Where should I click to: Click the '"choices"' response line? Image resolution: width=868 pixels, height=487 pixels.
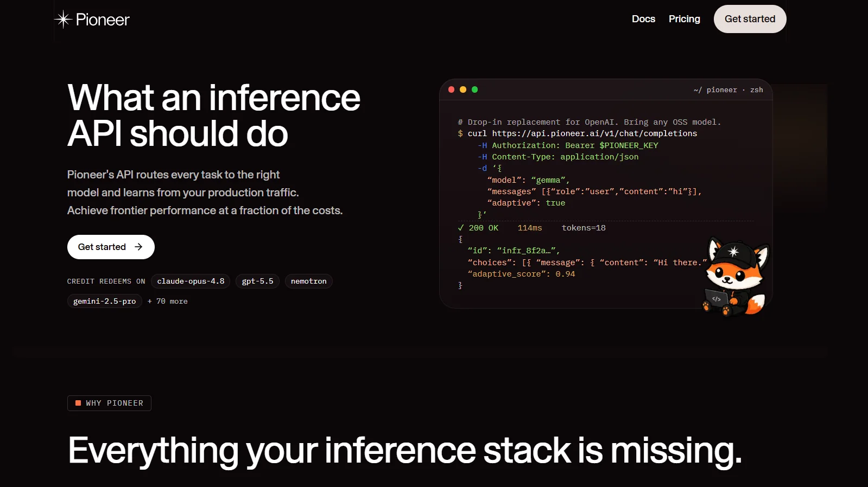click(x=587, y=262)
